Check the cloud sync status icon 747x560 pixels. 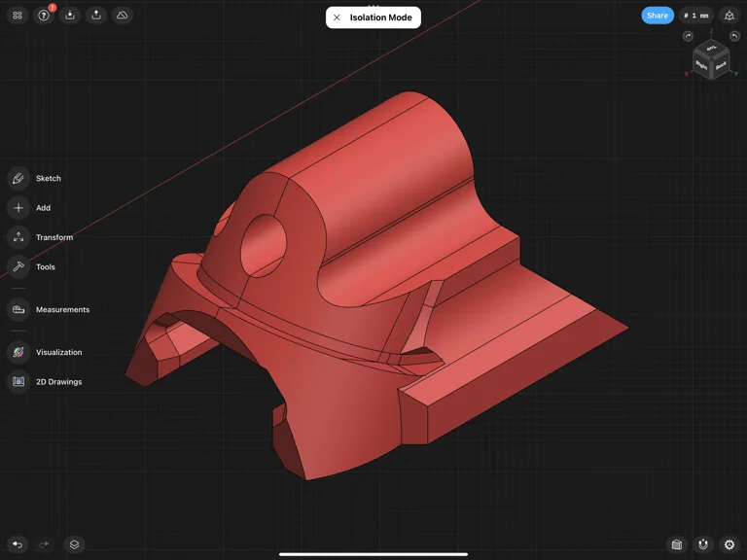click(x=122, y=16)
